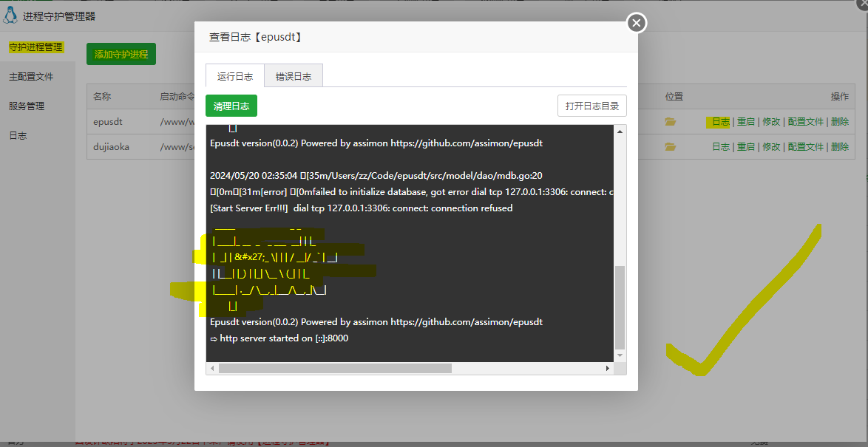Click the 位置 column header
This screenshot has height=447, width=868.
coord(674,96)
